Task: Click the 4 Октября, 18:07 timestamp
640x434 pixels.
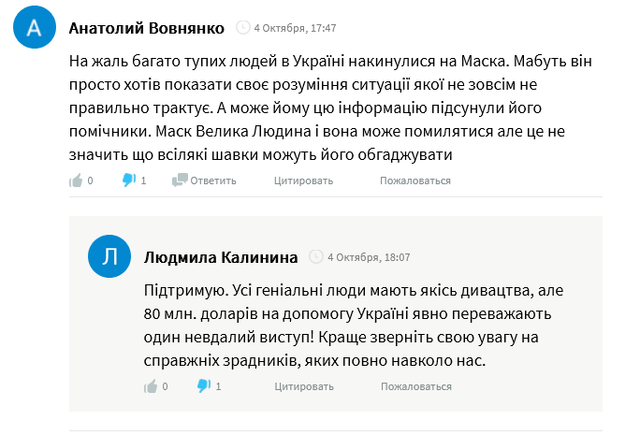Action: click(369, 257)
